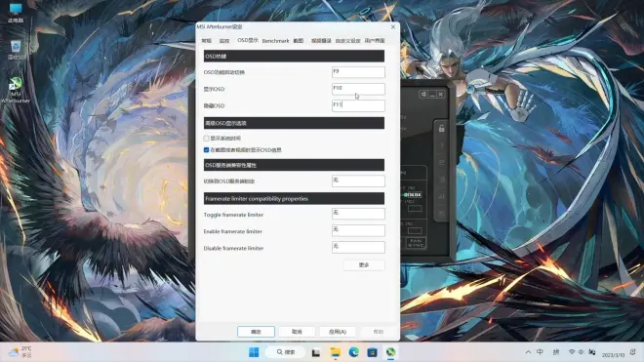Click the Apply (A) button
Screen dimensions: 644x362
coord(338,332)
